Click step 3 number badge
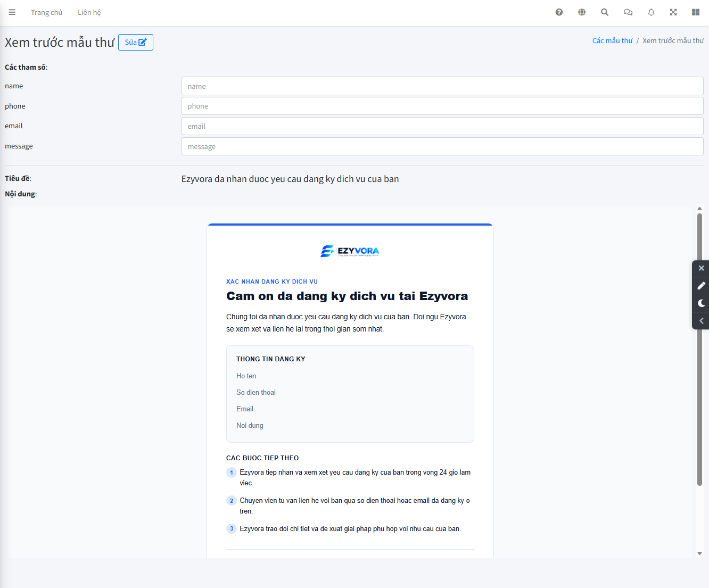709x588 pixels. (x=232, y=529)
